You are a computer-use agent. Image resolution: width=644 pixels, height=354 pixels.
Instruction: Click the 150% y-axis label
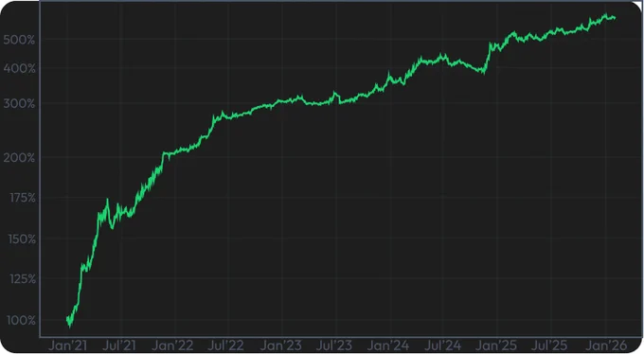click(22, 239)
